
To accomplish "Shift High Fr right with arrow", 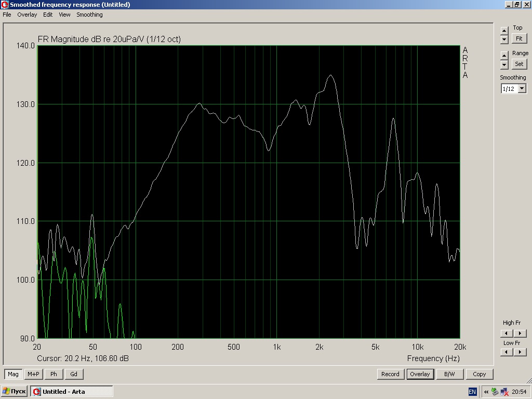I will pos(520,334).
